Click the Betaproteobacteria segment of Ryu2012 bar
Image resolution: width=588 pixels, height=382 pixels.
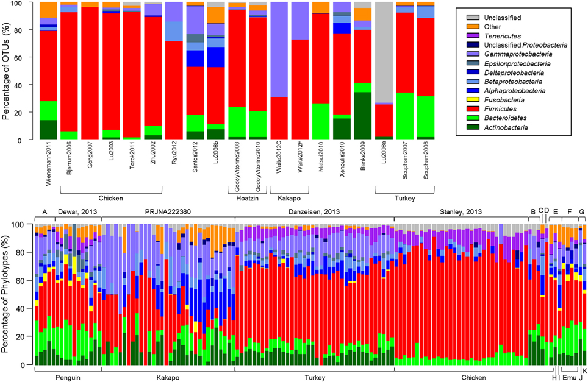[174, 32]
